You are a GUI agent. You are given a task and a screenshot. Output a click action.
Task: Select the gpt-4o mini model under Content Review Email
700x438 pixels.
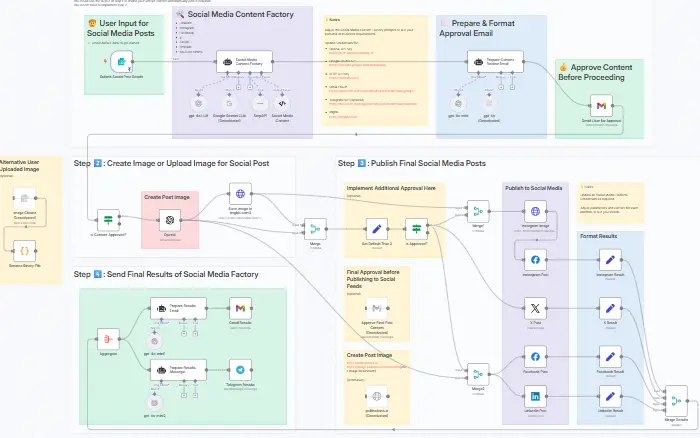tap(458, 104)
